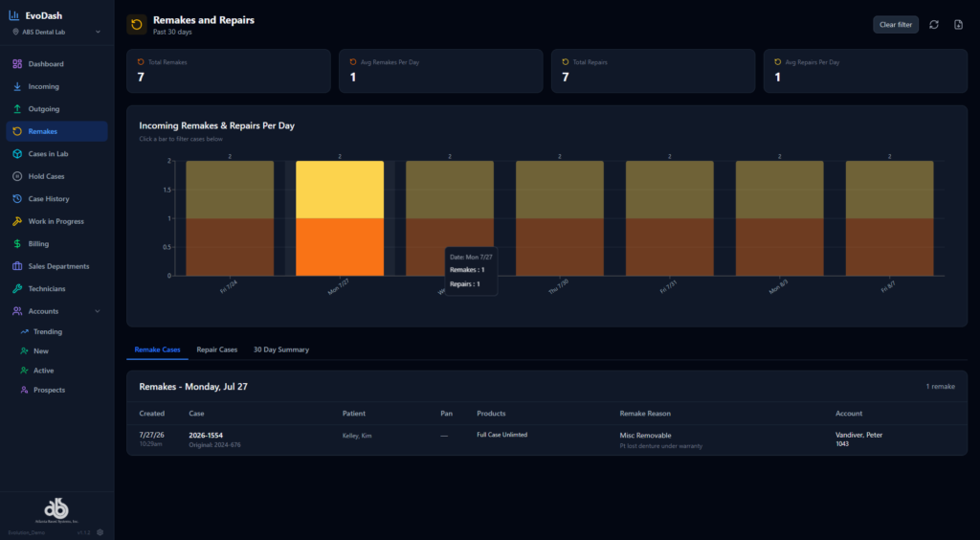Screen dimensions: 980x540
Task: Open case 2026-1554 link
Action: point(206,435)
